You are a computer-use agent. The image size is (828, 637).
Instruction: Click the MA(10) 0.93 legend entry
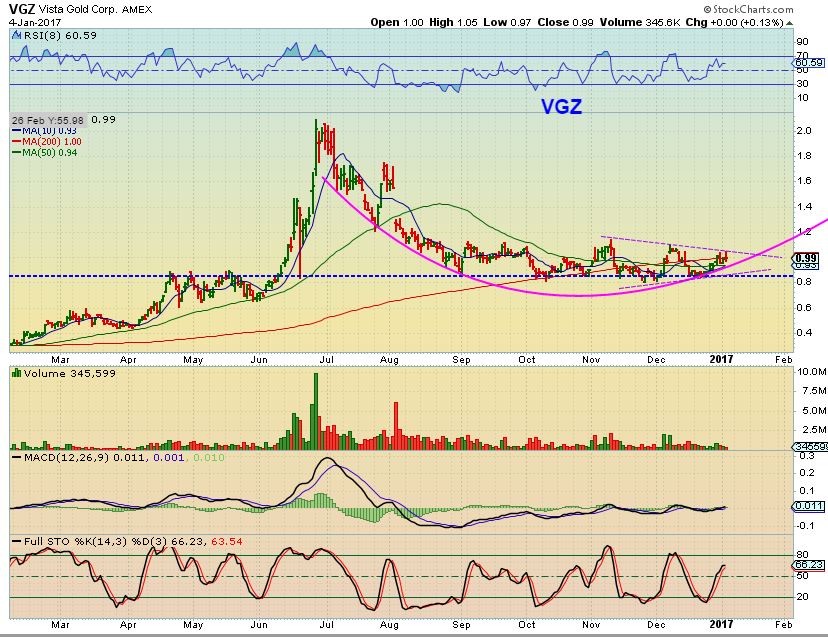(50, 130)
